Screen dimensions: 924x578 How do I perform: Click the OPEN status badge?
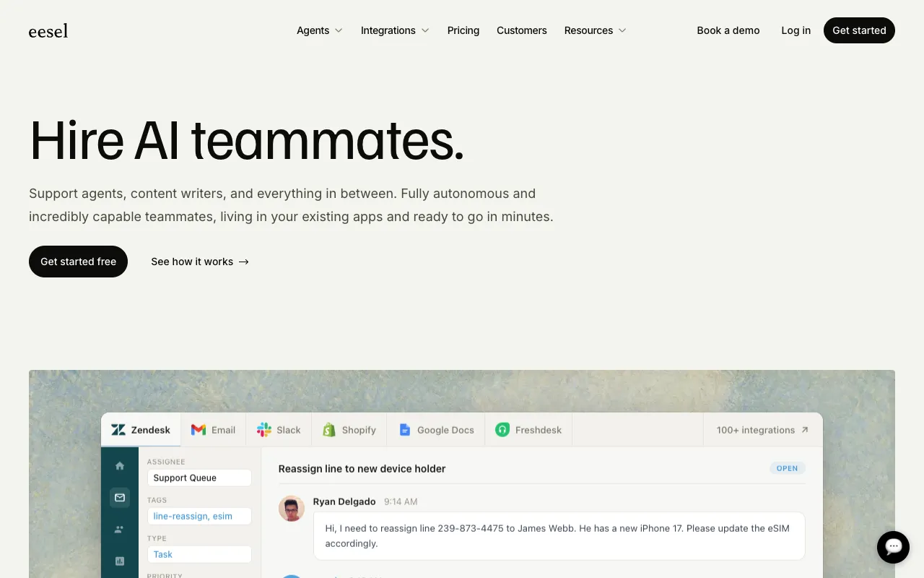(x=787, y=468)
